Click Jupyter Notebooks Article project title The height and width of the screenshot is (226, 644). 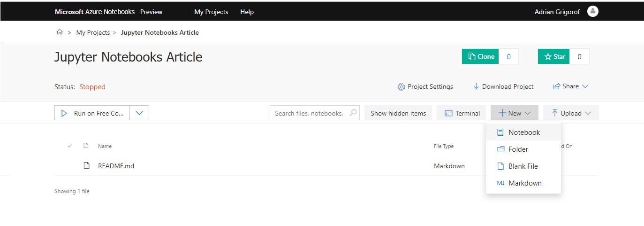pyautogui.click(x=129, y=57)
